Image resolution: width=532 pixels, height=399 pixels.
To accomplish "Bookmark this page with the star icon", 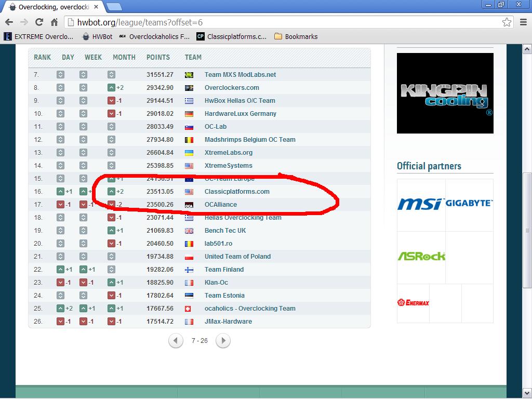I will (507, 22).
